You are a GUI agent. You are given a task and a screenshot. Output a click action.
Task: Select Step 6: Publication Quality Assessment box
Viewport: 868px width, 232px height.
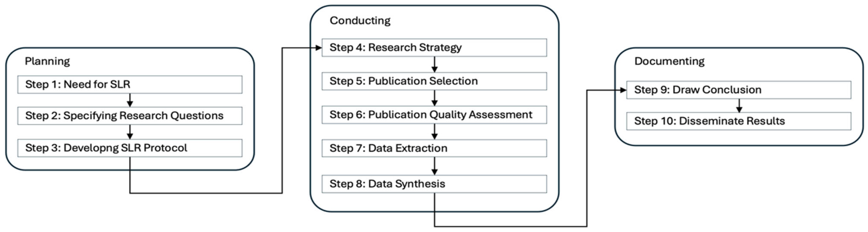coord(434,115)
